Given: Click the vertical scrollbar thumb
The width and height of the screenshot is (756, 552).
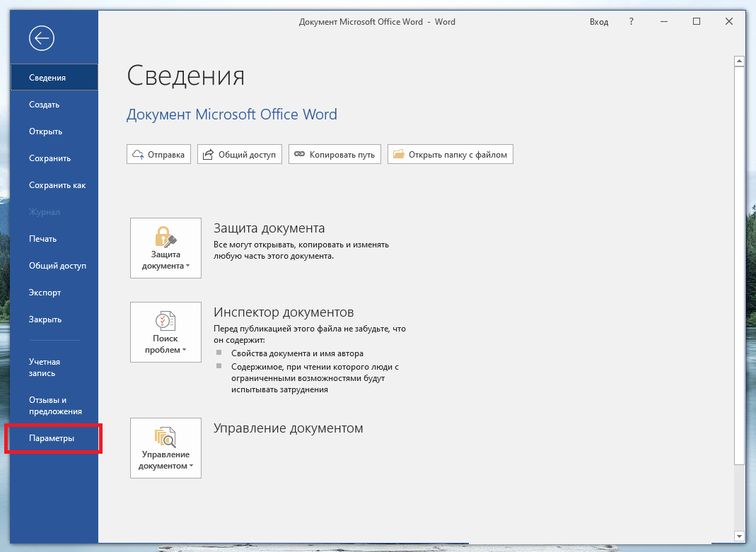Looking at the screenshot, I should tap(739, 266).
